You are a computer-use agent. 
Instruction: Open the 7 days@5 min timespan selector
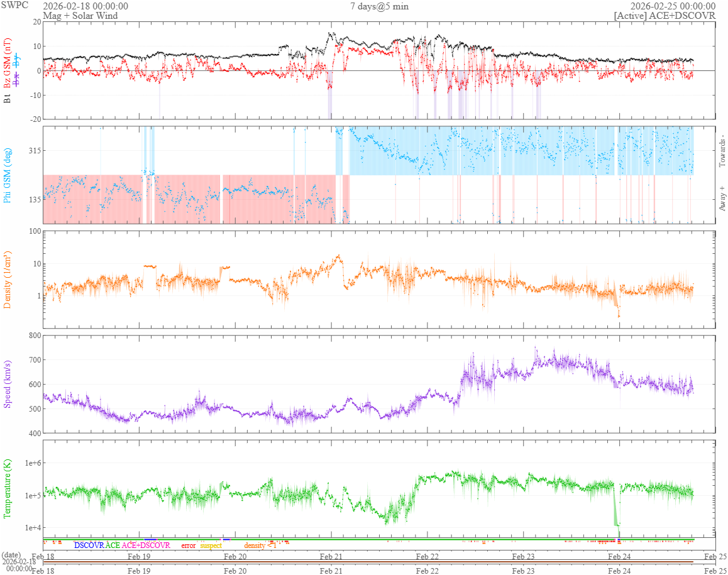[x=379, y=6]
